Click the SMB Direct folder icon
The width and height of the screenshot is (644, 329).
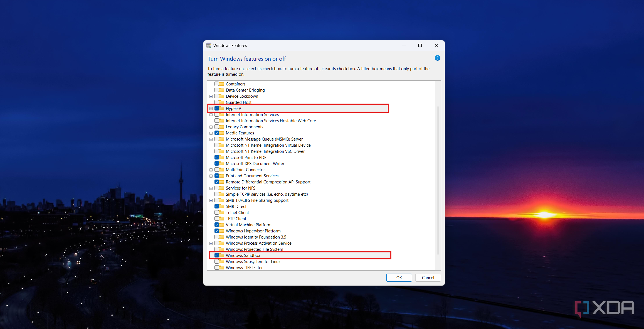point(222,206)
